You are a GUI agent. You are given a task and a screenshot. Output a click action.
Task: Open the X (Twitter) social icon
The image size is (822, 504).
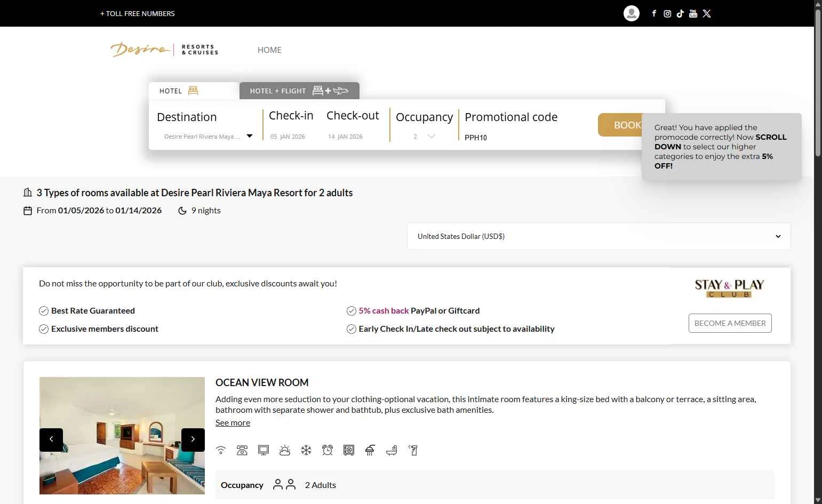[x=707, y=13]
